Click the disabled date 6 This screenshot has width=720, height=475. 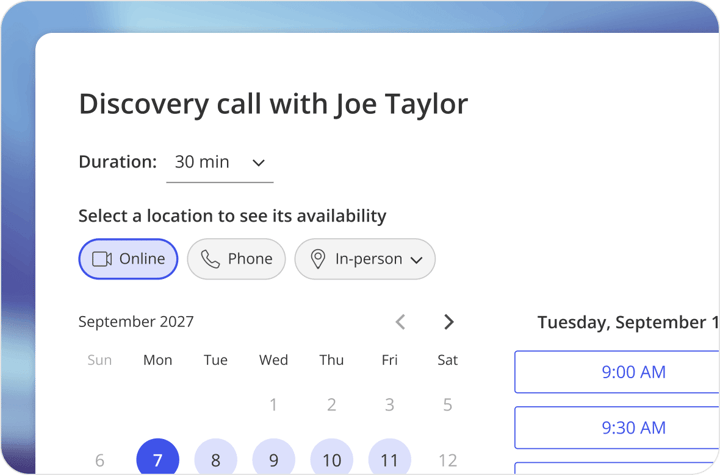pos(100,460)
